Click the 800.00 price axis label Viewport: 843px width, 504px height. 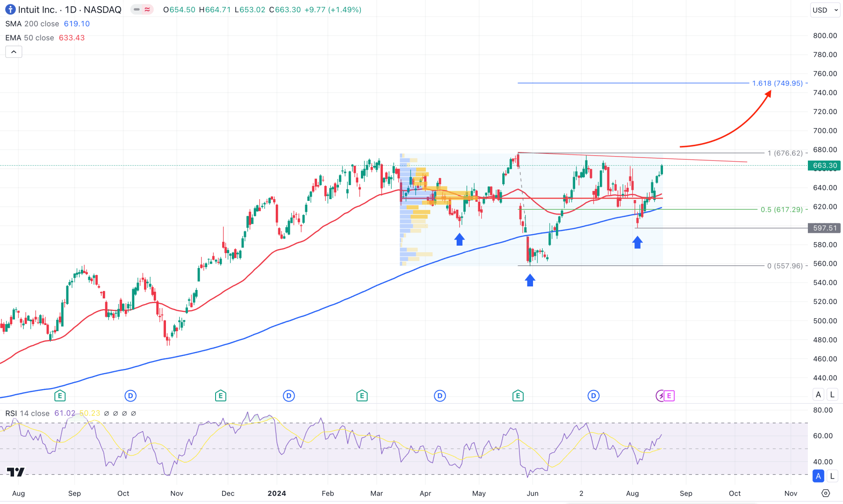pos(825,36)
